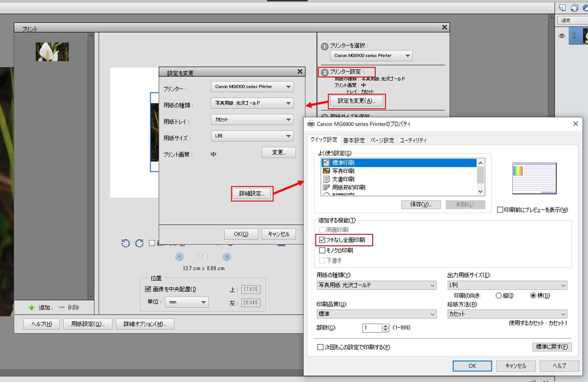Enable the モノクロ印刷 checkbox
The height and width of the screenshot is (382, 588).
pos(322,250)
